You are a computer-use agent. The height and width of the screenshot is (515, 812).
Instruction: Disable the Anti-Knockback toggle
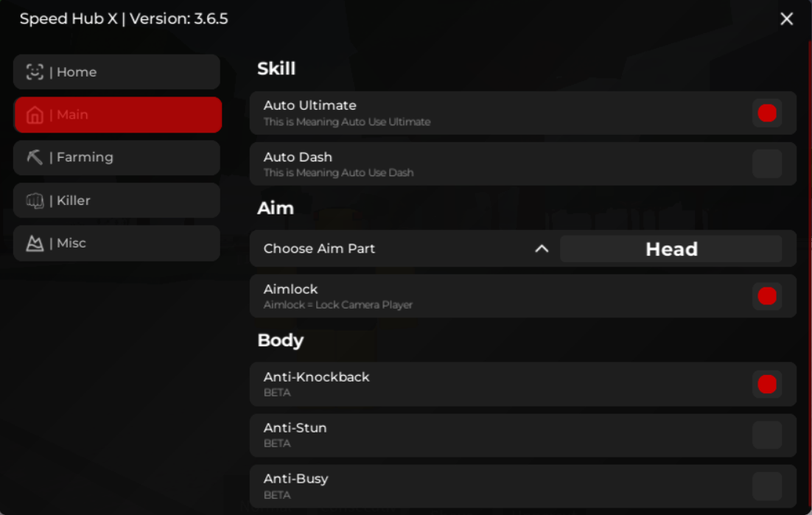[x=766, y=384]
